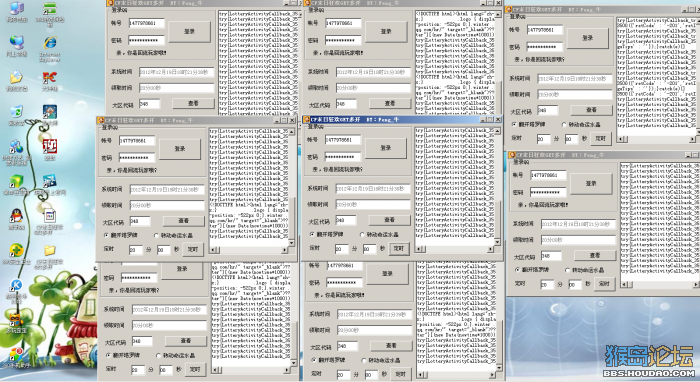Click 登录 button in the top-right window

tap(588, 38)
